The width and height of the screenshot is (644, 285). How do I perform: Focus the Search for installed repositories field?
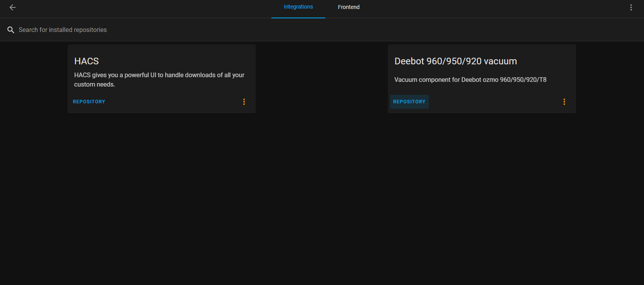[x=322, y=30]
